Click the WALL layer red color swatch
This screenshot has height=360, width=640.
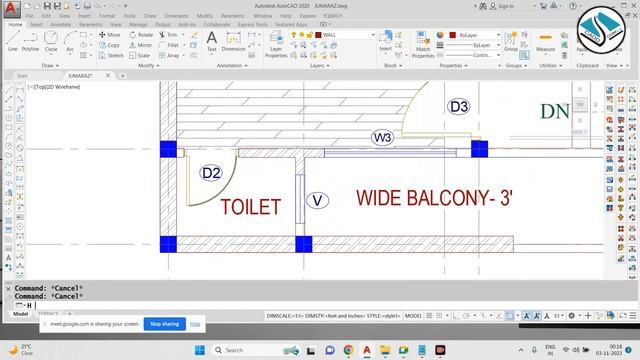point(318,35)
